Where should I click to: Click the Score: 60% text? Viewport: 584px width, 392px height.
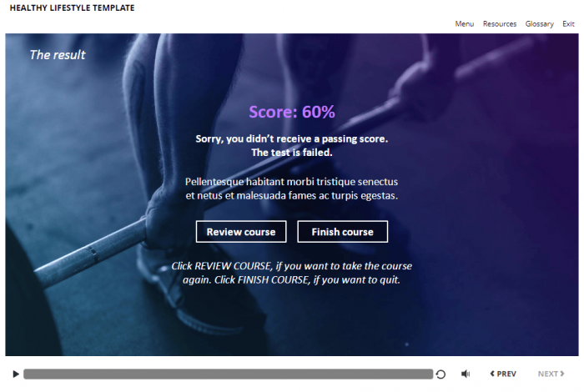tap(292, 112)
